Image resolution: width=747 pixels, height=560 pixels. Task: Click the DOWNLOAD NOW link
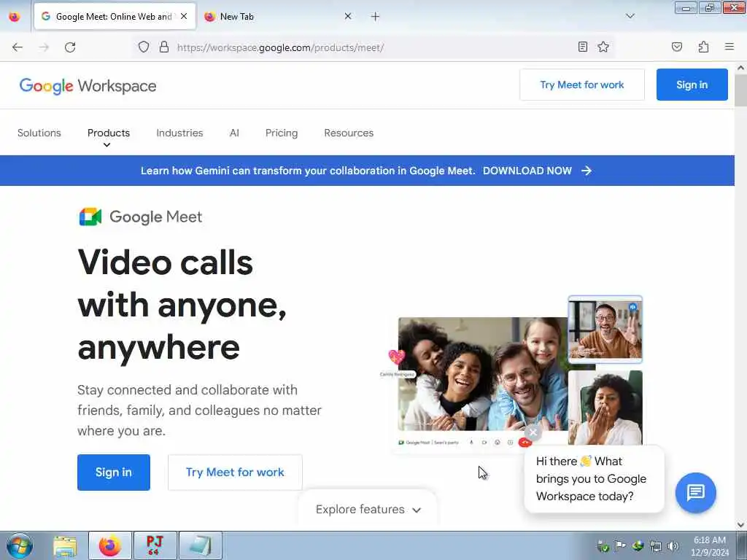(x=527, y=171)
